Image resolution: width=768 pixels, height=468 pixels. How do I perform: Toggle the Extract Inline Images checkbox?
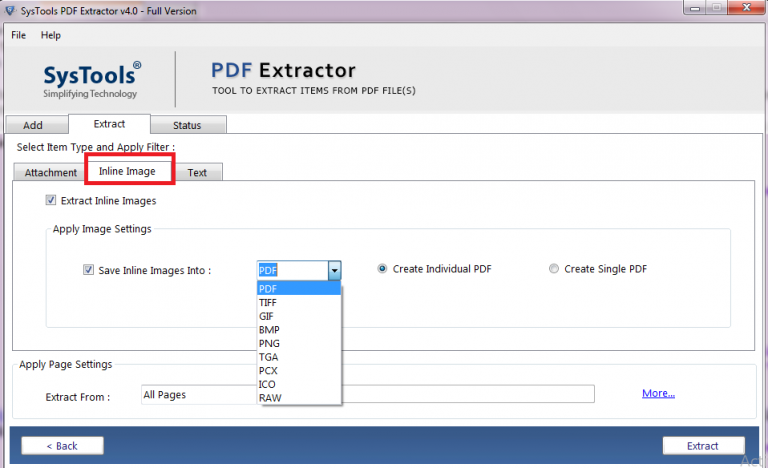click(50, 200)
